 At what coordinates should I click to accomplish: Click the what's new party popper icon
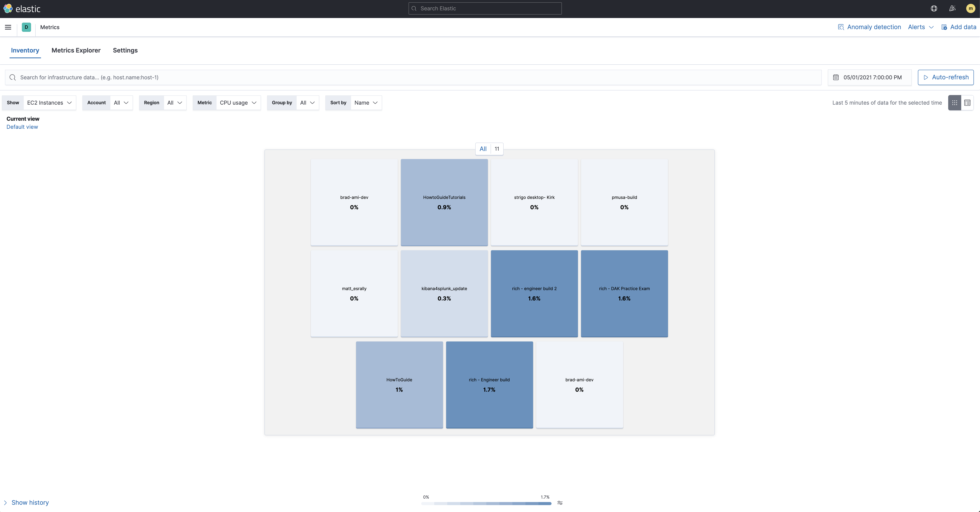click(x=952, y=8)
